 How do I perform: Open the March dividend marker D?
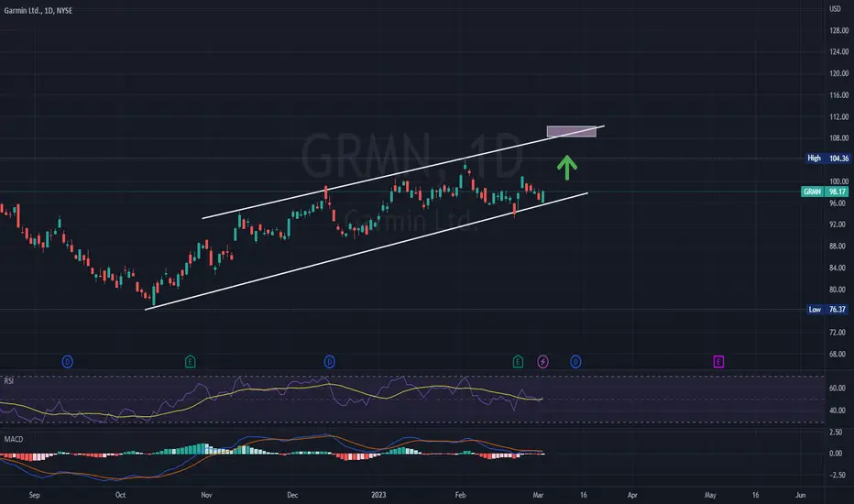pyautogui.click(x=575, y=361)
